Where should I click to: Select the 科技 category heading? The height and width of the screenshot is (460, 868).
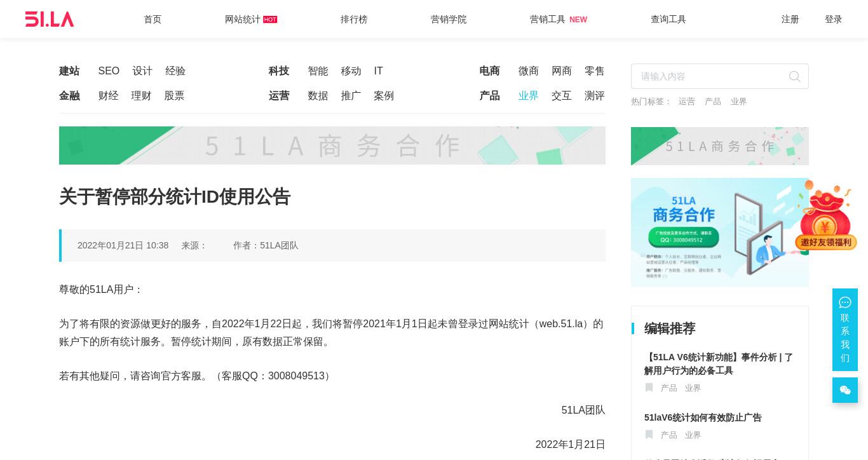[x=279, y=71]
